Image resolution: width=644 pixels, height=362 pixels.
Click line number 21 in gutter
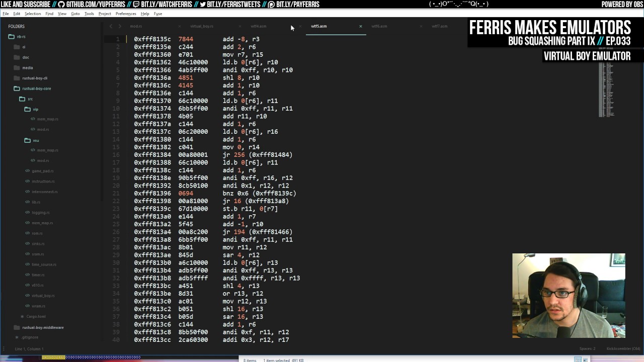(116, 193)
